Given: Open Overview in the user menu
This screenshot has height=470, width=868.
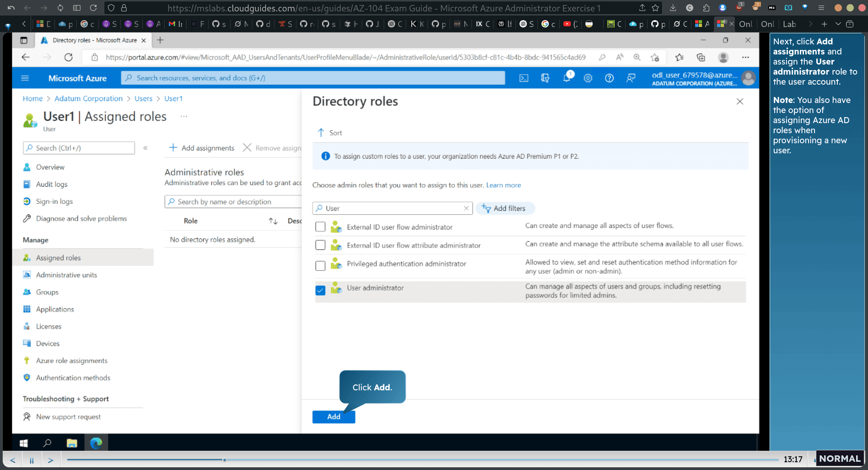Looking at the screenshot, I should 50,167.
